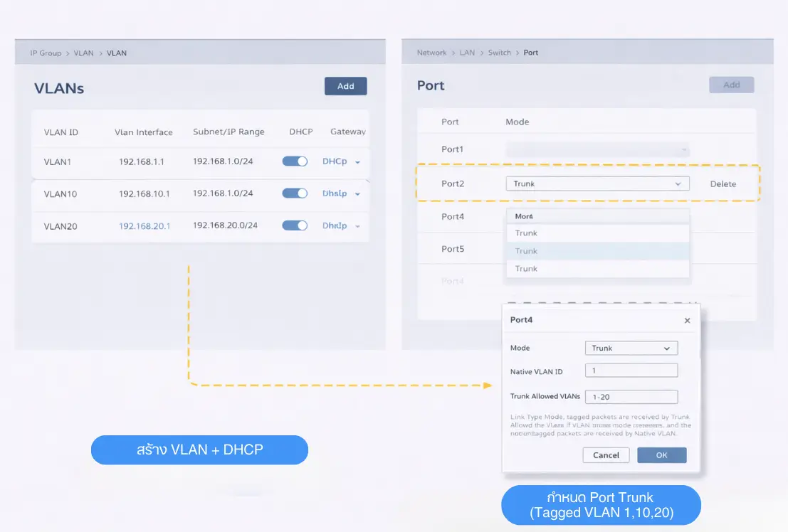Expand the Port1 mode combo box
Image resolution: width=788 pixels, height=532 pixels.
click(597, 150)
